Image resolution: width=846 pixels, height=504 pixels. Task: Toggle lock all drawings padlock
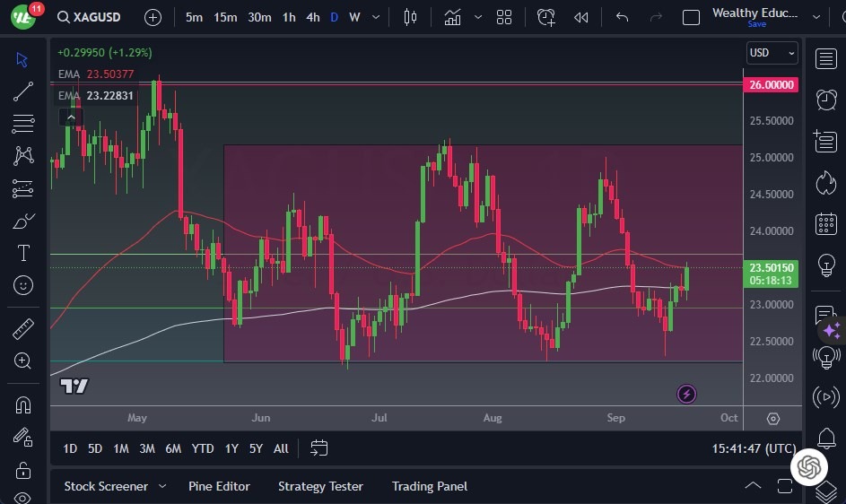23,470
